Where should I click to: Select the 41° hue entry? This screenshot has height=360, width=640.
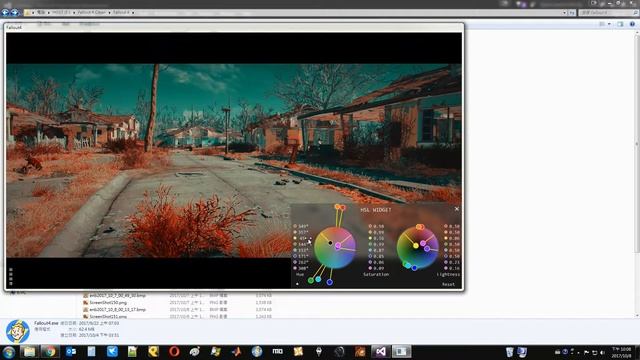click(301, 238)
